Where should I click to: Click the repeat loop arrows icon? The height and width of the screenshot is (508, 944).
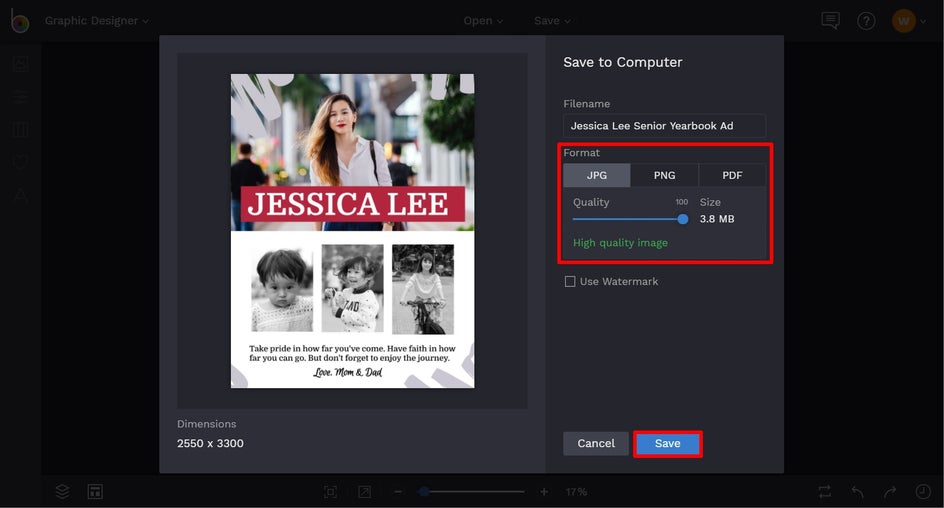point(825,492)
